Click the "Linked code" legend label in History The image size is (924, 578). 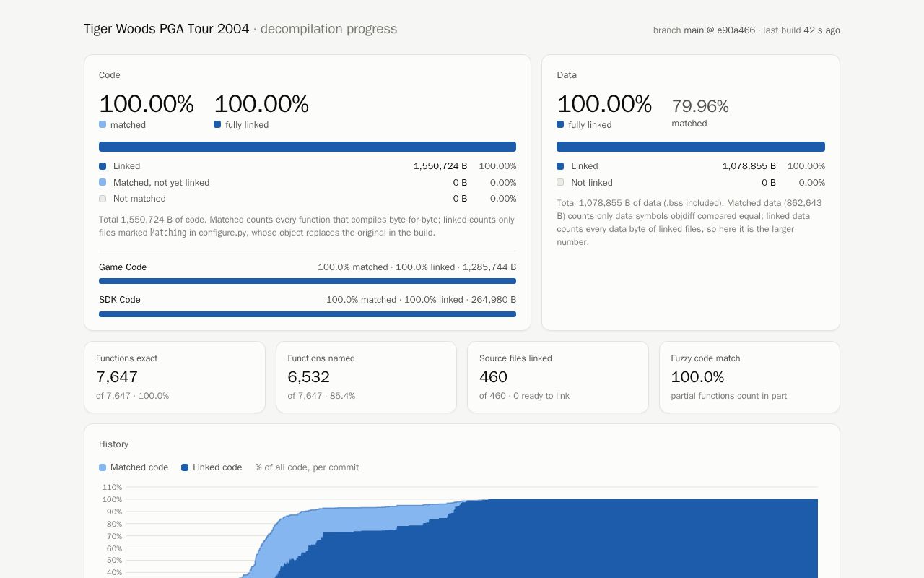tap(217, 467)
